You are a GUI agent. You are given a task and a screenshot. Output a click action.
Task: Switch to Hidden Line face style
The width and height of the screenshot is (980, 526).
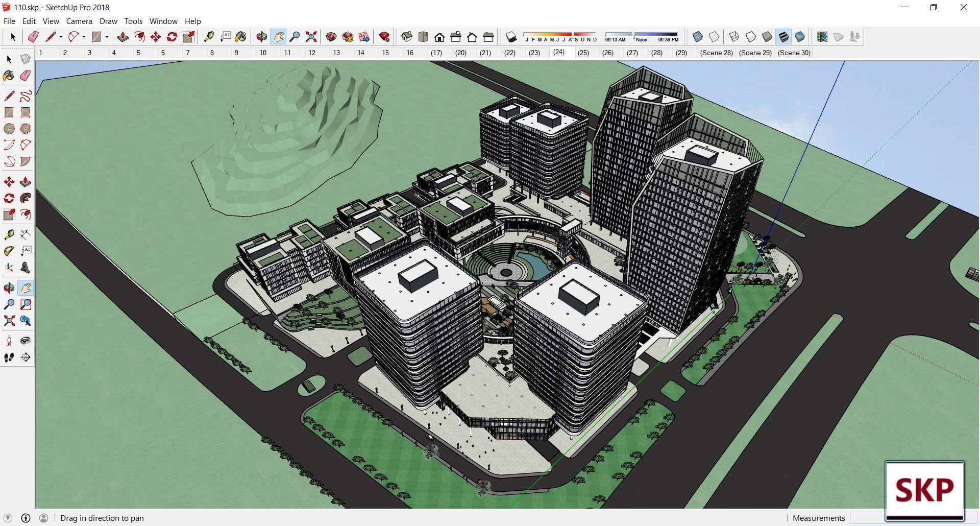[751, 37]
